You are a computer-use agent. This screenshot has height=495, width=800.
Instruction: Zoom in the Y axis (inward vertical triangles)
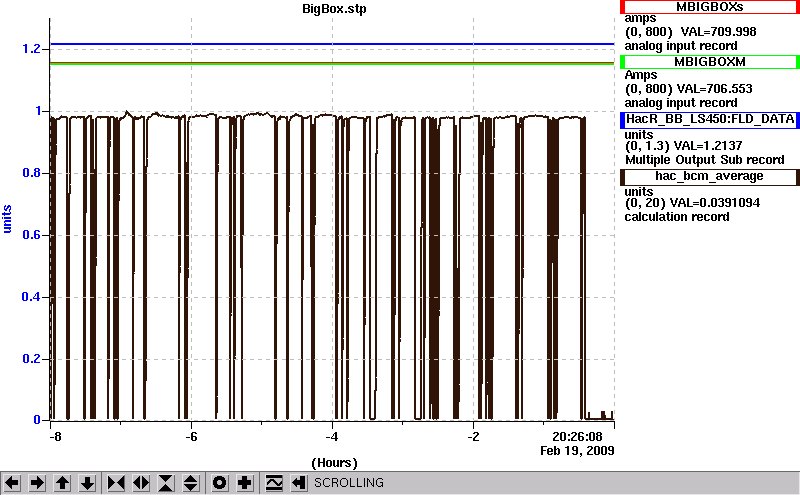[166, 483]
